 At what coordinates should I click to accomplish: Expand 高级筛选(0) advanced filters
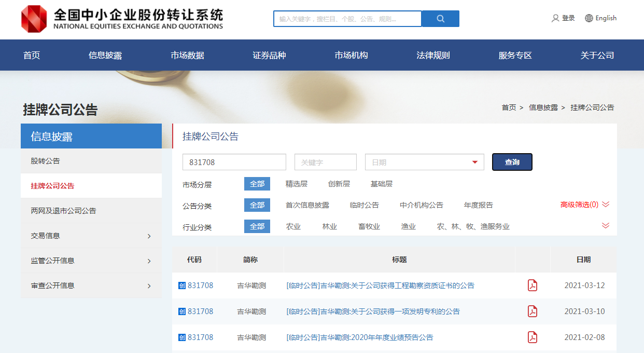pyautogui.click(x=585, y=205)
